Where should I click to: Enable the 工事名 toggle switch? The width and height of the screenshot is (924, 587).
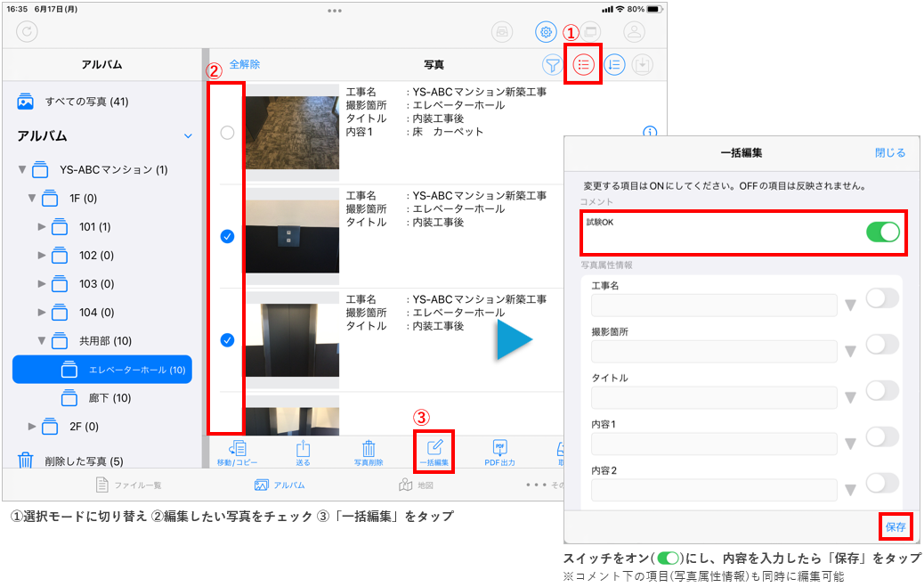[881, 298]
